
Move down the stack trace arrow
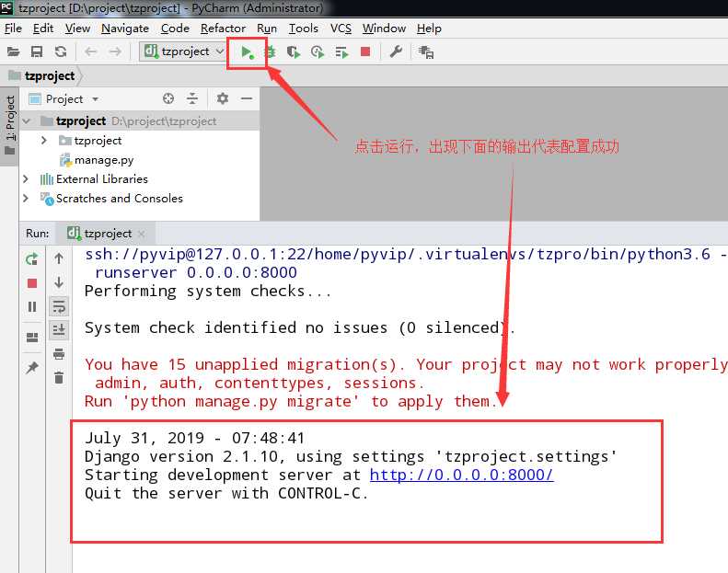click(x=59, y=282)
